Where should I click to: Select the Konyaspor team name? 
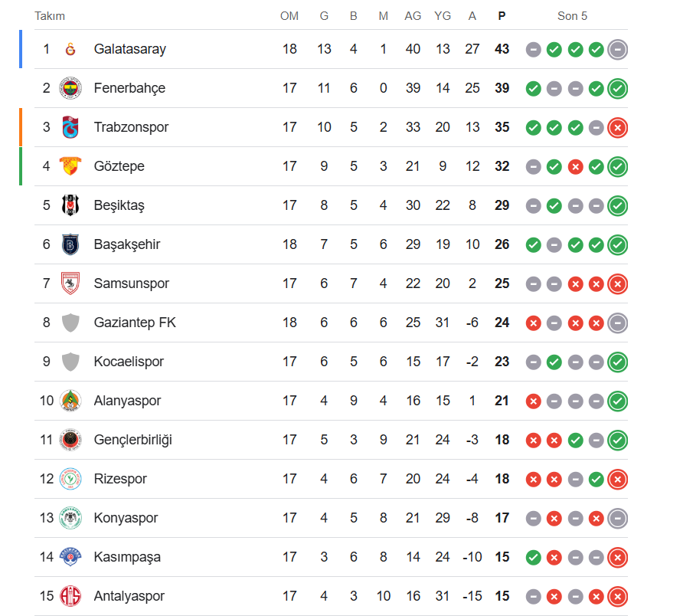click(x=126, y=518)
